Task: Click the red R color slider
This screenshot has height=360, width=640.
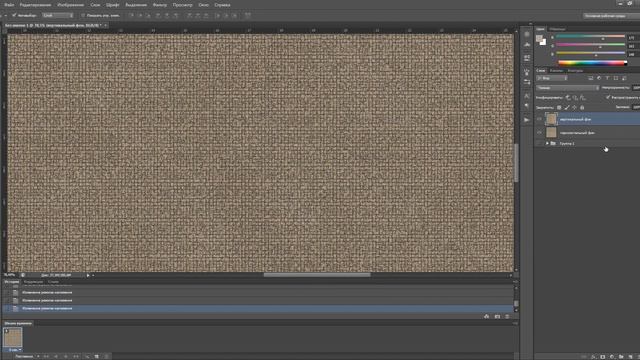Action: (590, 37)
